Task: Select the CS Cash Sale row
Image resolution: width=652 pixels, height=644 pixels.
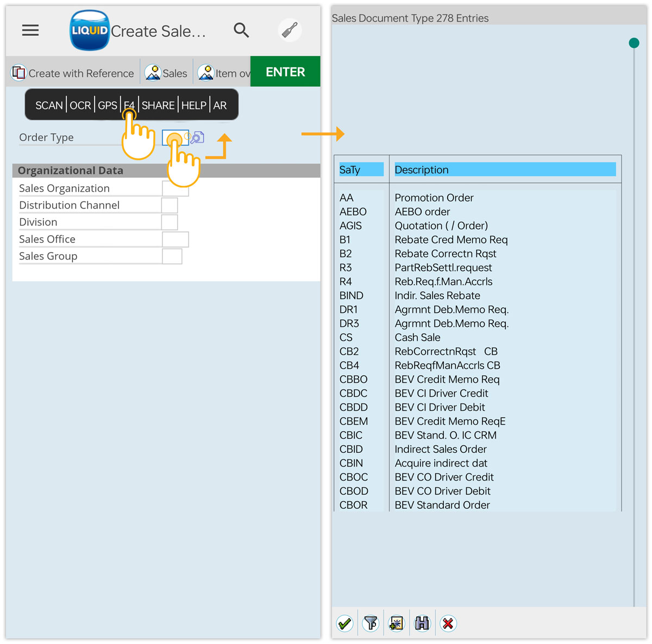Action: pyautogui.click(x=478, y=338)
